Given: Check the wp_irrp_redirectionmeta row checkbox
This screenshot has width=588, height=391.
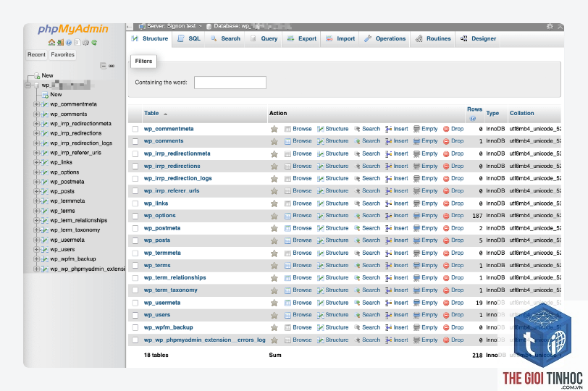Looking at the screenshot, I should (x=135, y=154).
